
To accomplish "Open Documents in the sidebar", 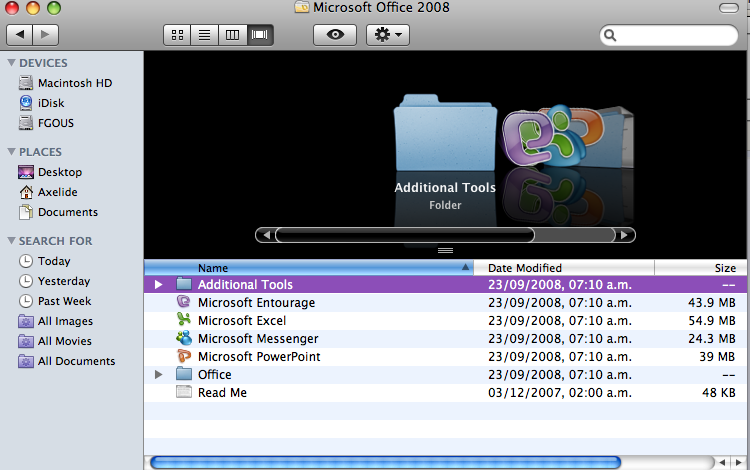I will click(x=67, y=212).
